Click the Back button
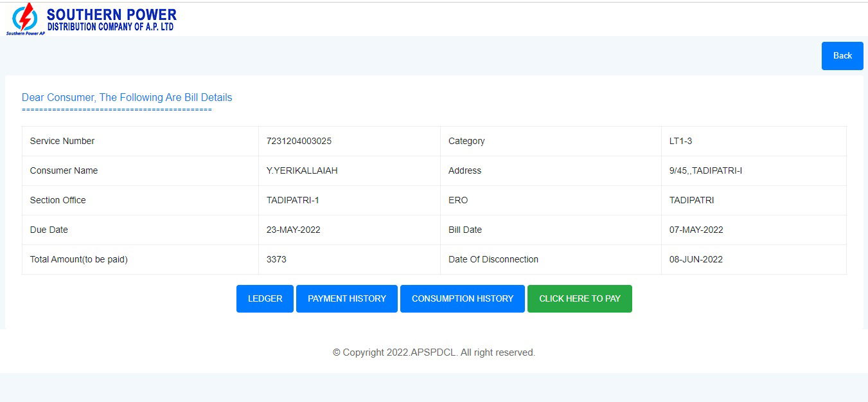Screen dimensions: 868x402 point(842,55)
